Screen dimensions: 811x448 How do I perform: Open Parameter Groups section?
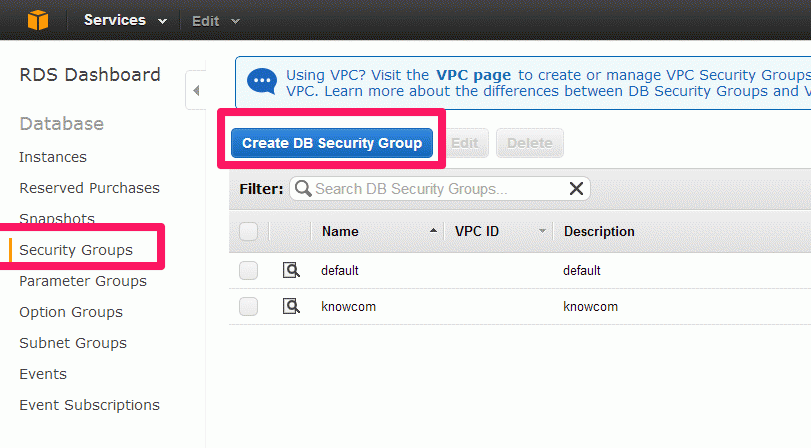point(83,281)
